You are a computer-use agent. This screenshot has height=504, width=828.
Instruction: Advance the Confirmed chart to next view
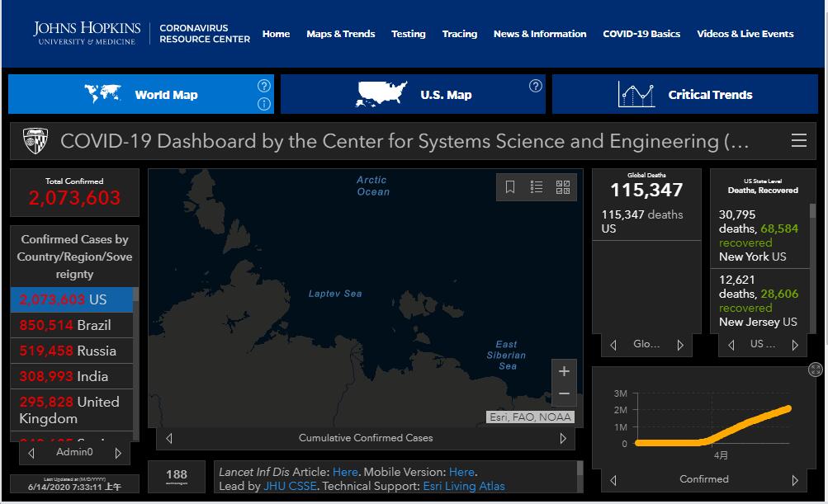point(795,480)
